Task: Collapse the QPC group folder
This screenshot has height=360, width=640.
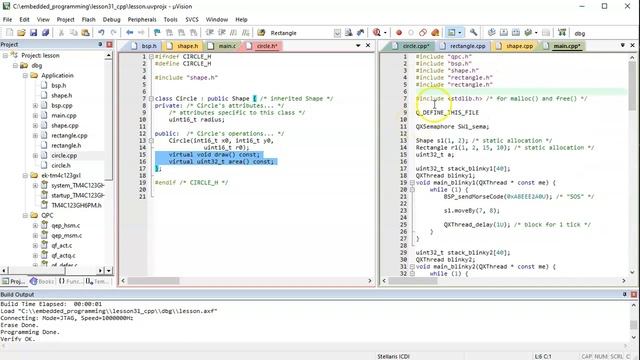Action: (25, 216)
